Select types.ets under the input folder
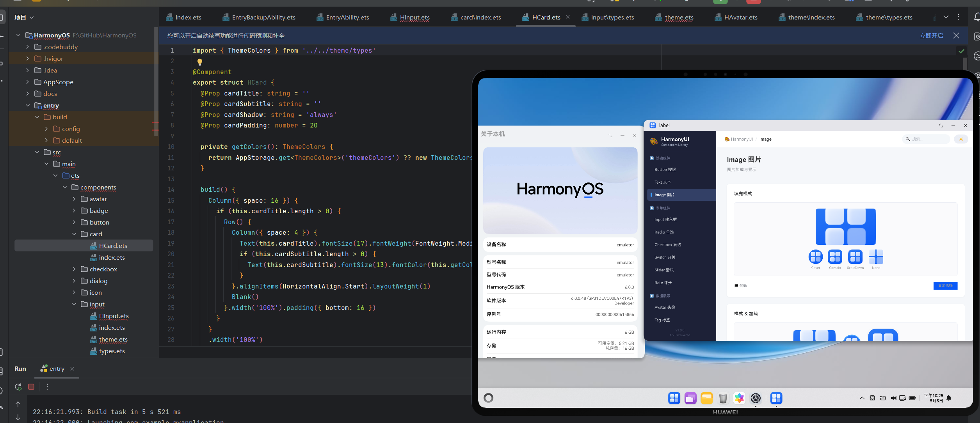The height and width of the screenshot is (423, 980). pos(107,351)
